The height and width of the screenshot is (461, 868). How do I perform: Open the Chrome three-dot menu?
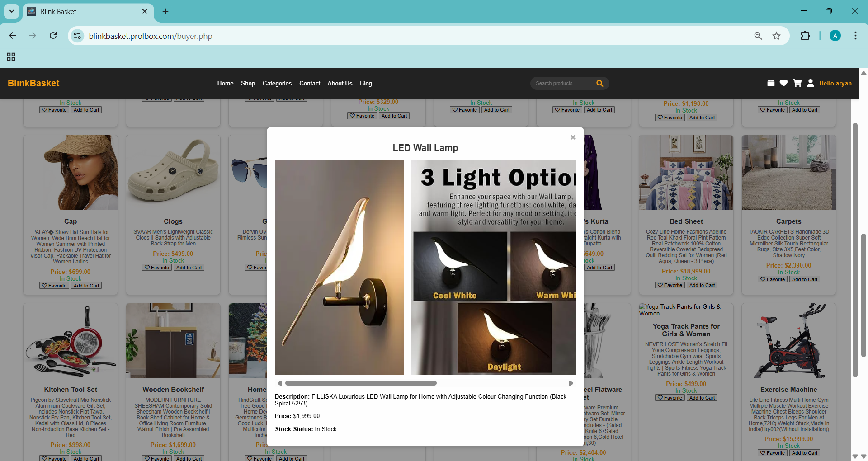[x=855, y=36]
